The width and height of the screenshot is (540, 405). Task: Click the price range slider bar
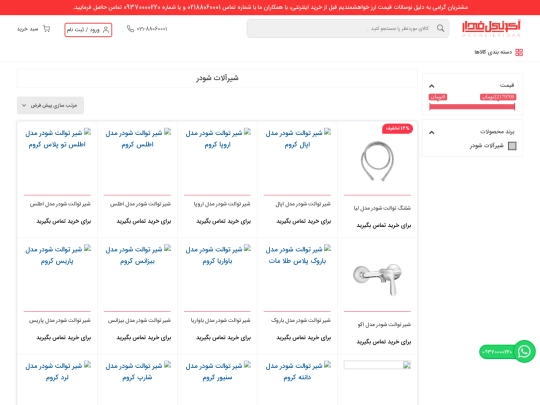click(x=472, y=107)
